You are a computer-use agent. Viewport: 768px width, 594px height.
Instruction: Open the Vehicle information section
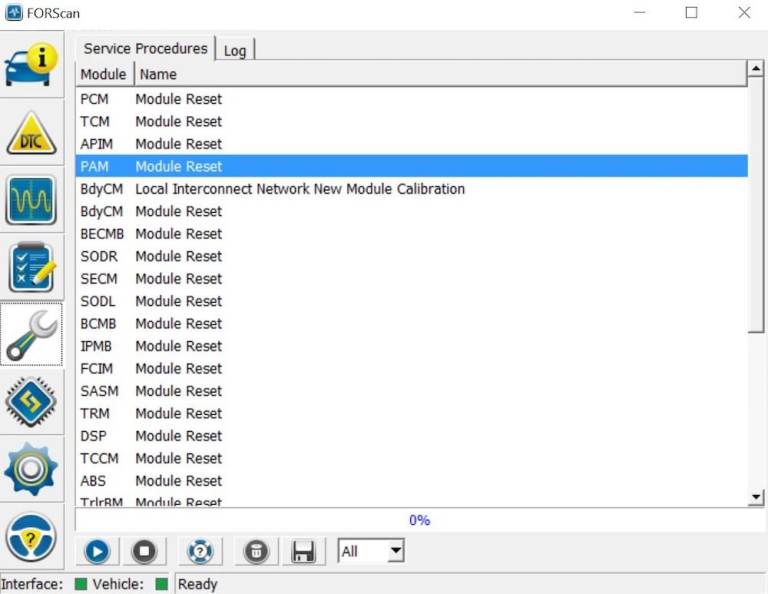point(32,65)
